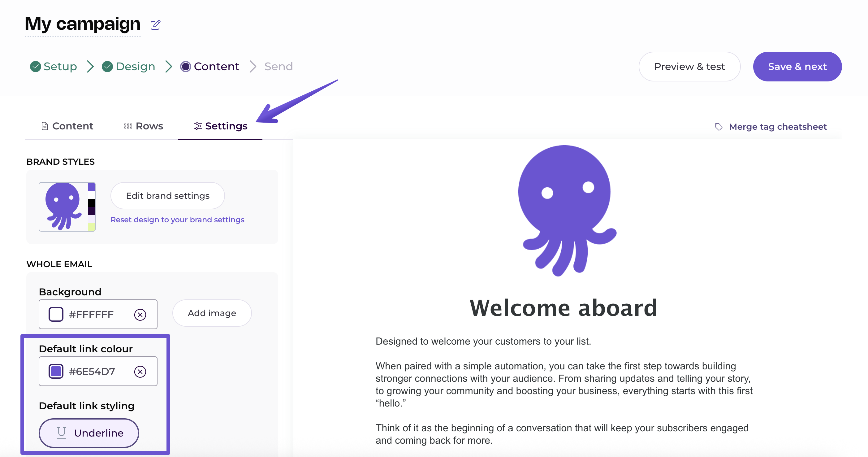
Task: Open the purple default link colour swatch
Action: pyautogui.click(x=56, y=371)
